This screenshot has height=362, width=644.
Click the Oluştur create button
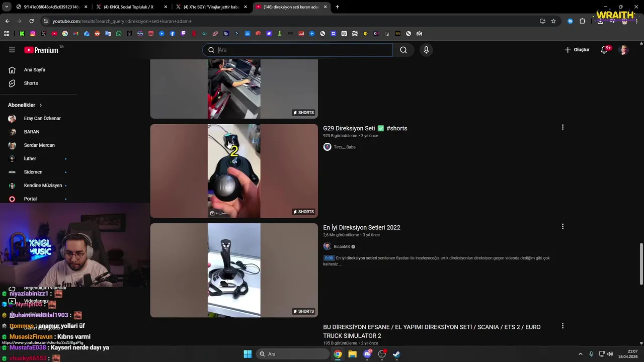pyautogui.click(x=577, y=50)
